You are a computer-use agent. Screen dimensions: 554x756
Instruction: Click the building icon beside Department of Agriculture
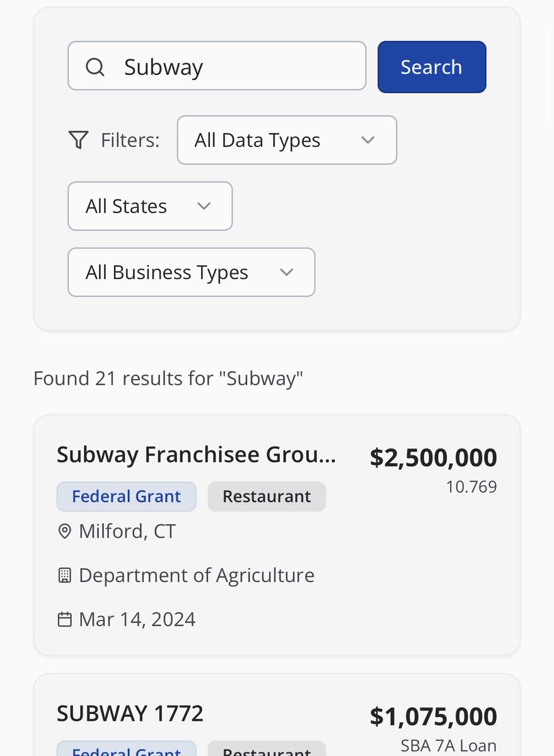tap(64, 575)
